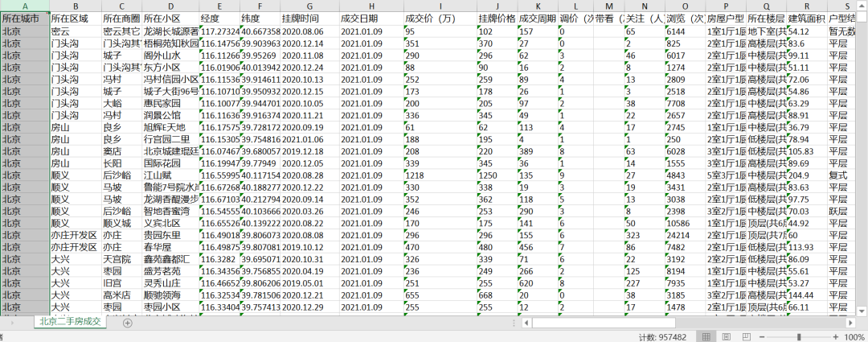The height and width of the screenshot is (342, 868).
Task: Select column R header
Action: pos(807,6)
